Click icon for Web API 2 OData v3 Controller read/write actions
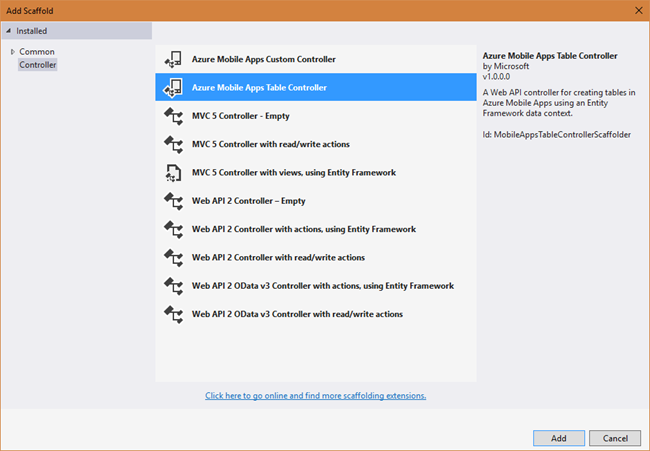Viewport: 650px width, 451px height. pos(173,314)
